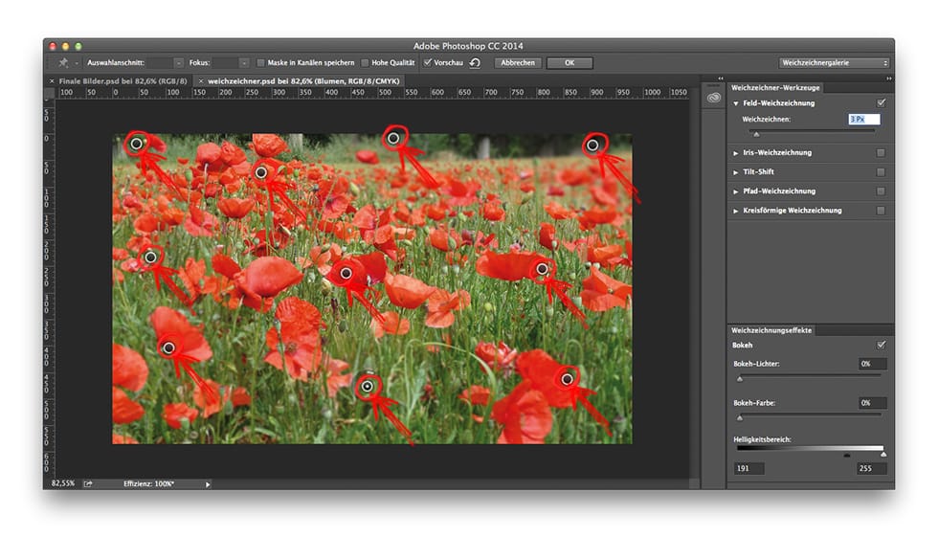Click the white Helligkeitsbereich slider handle
This screenshot has height=560, width=938.
882,455
